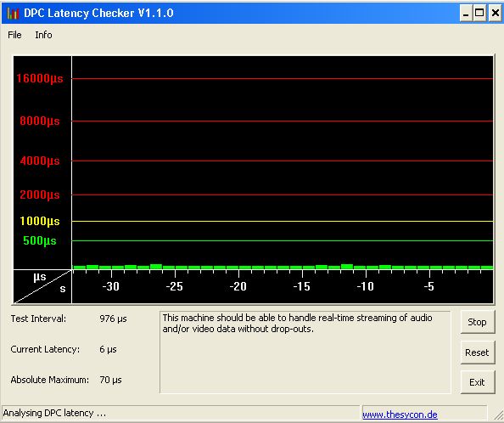Click the -30 marker on the time axis

(x=110, y=286)
